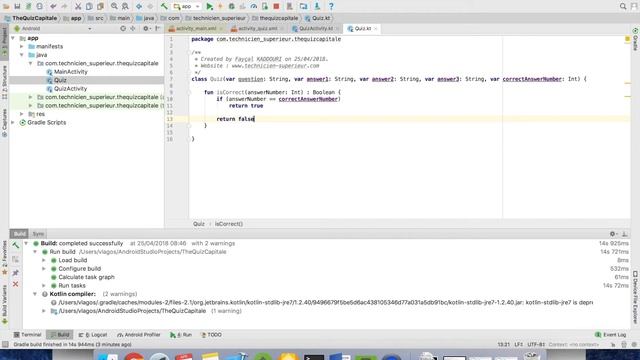Image resolution: width=640 pixels, height=360 pixels.
Task: Click the Build hammer icon in build panel
Action: (x=16, y=245)
